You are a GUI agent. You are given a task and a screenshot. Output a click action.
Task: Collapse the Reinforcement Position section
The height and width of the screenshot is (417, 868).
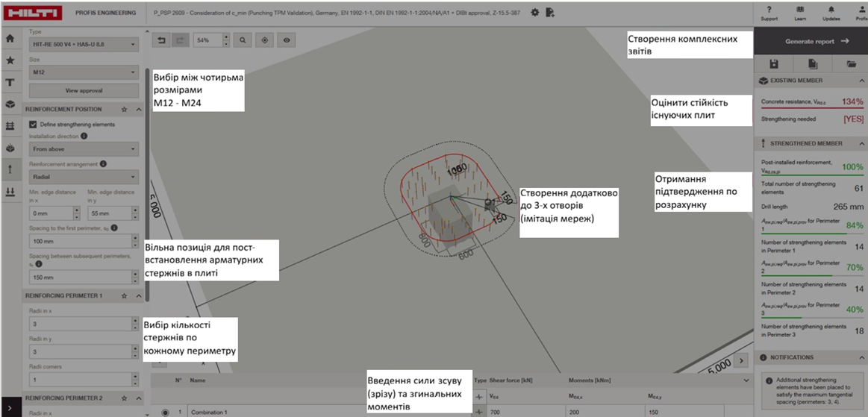[138, 110]
